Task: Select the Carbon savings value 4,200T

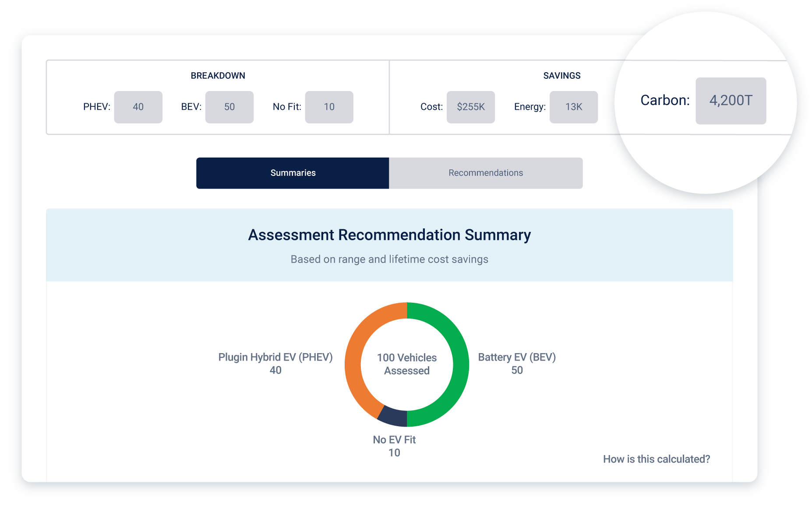Action: [731, 100]
